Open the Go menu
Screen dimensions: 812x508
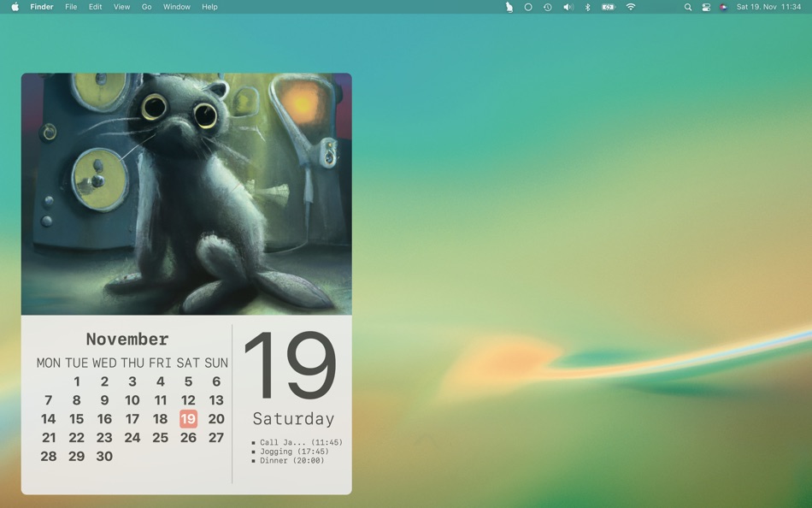[x=146, y=7]
